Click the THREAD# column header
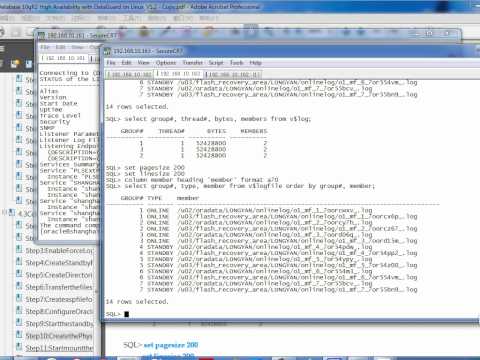 [171, 131]
